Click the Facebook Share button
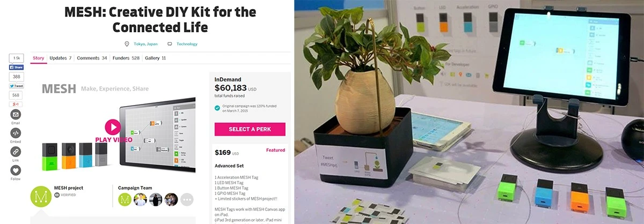This screenshot has width=644, height=224. pos(16,68)
